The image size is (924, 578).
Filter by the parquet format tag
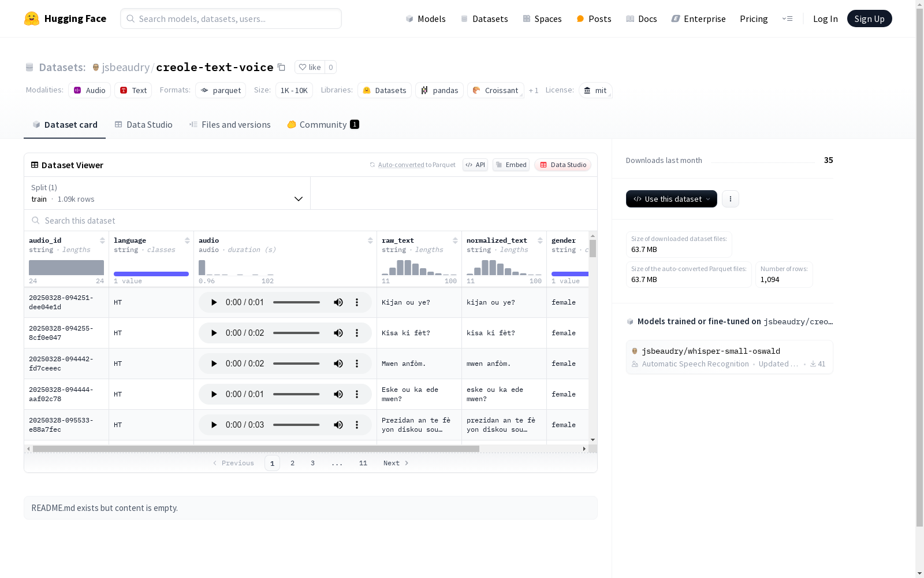[x=221, y=90]
